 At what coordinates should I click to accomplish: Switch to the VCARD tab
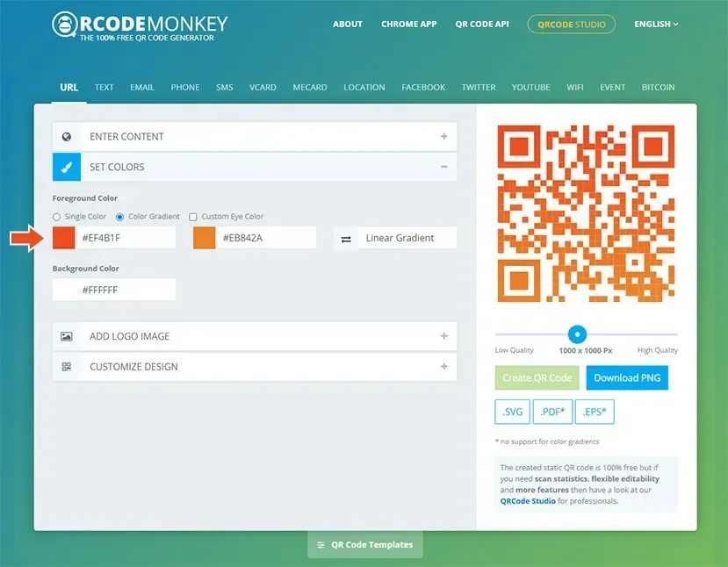(263, 87)
